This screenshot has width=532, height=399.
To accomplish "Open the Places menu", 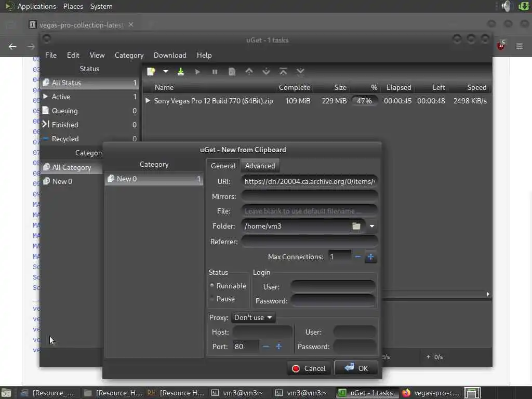I will point(73,6).
